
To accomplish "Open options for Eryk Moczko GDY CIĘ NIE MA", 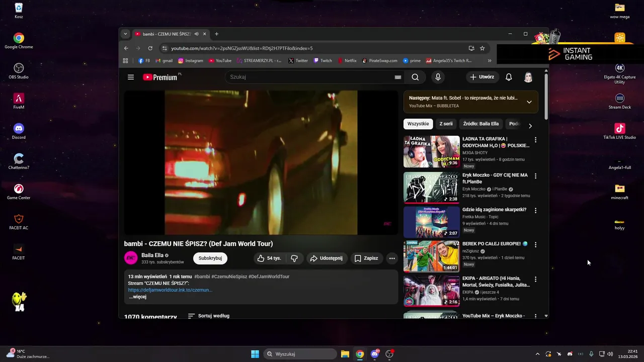I will click(x=535, y=176).
